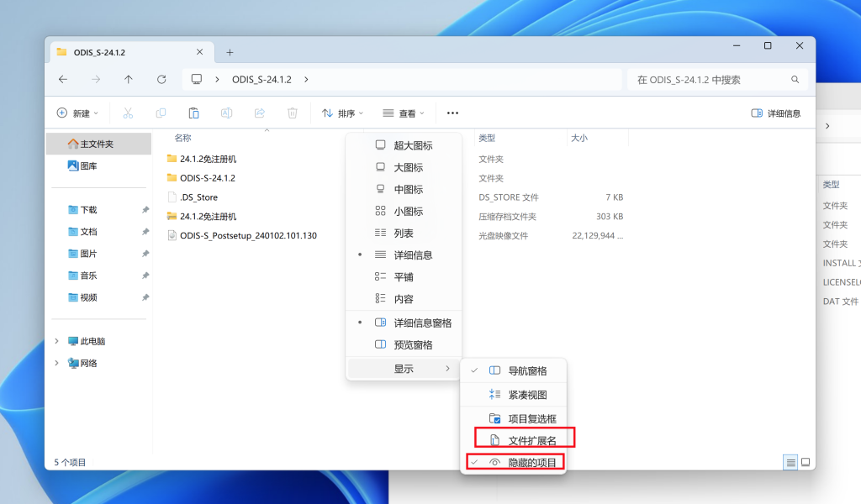
Task: Refresh the current folder
Action: 161,80
